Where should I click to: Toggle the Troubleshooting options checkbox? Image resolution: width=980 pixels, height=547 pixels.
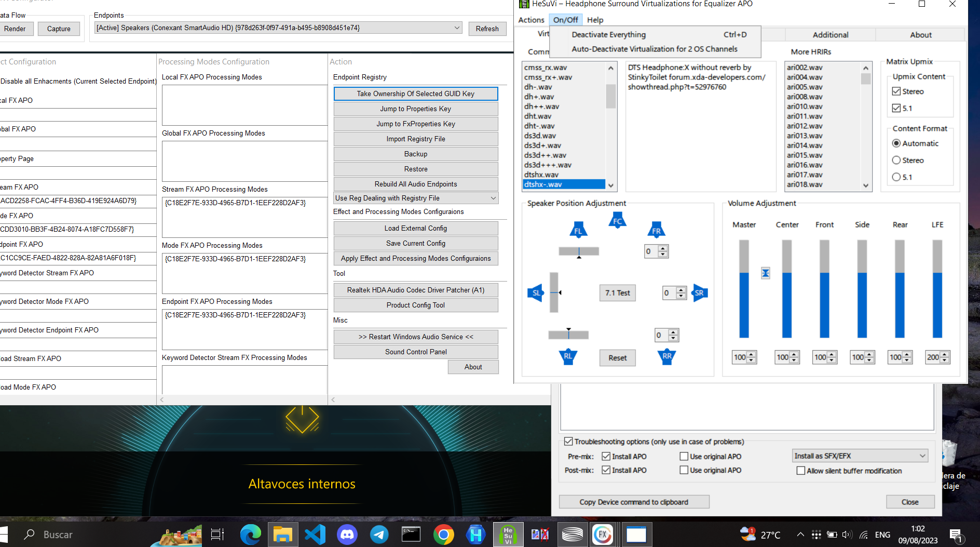coord(568,442)
